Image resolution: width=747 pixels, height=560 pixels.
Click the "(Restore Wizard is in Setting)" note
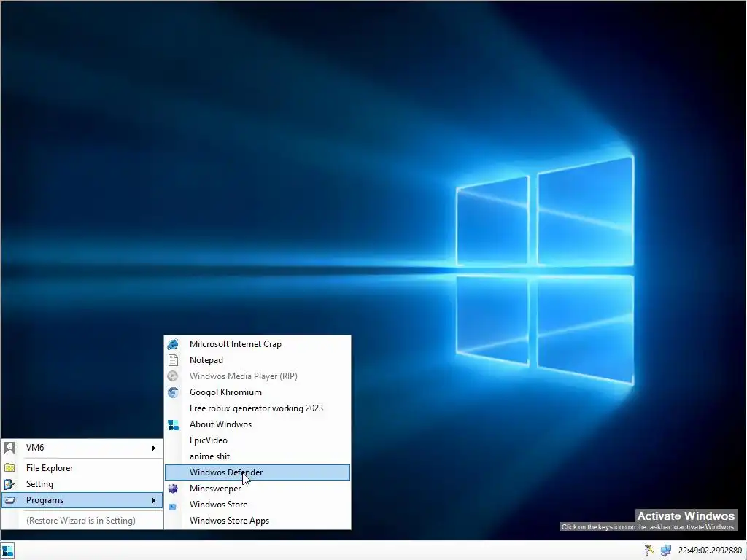[81, 521]
